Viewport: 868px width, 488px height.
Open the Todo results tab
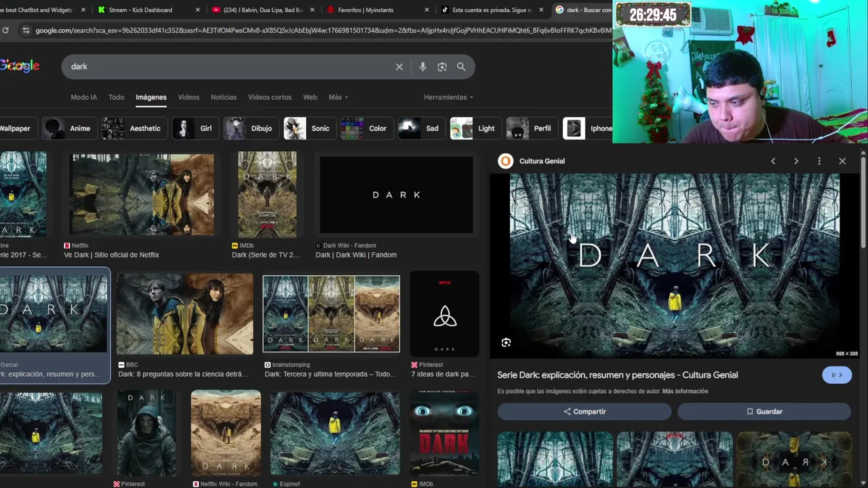point(117,98)
